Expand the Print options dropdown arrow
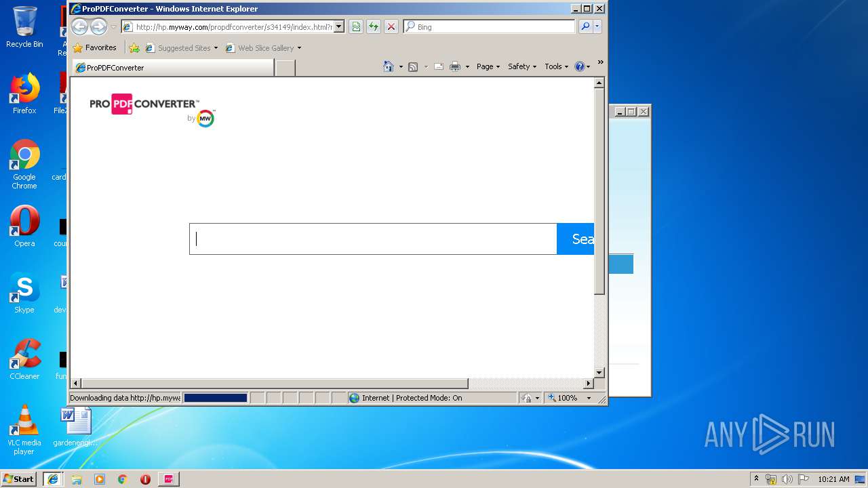Viewport: 868px width, 488px height. 467,66
